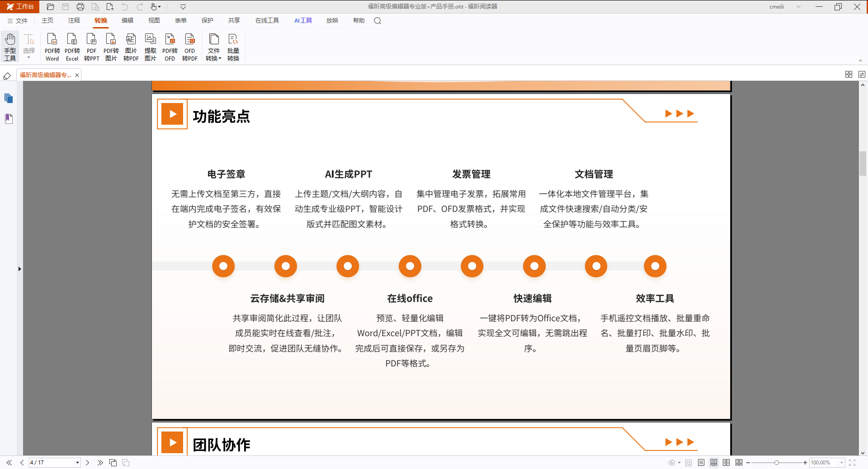Viewport: 868px width, 469px height.
Task: Convert PDF to Word
Action: click(x=52, y=47)
